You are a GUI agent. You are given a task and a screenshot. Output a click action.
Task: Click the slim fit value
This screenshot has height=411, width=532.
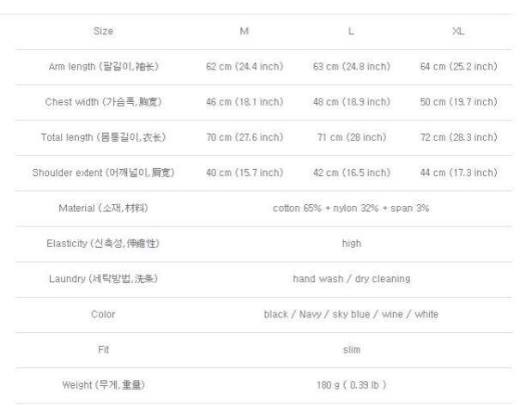[x=351, y=349]
